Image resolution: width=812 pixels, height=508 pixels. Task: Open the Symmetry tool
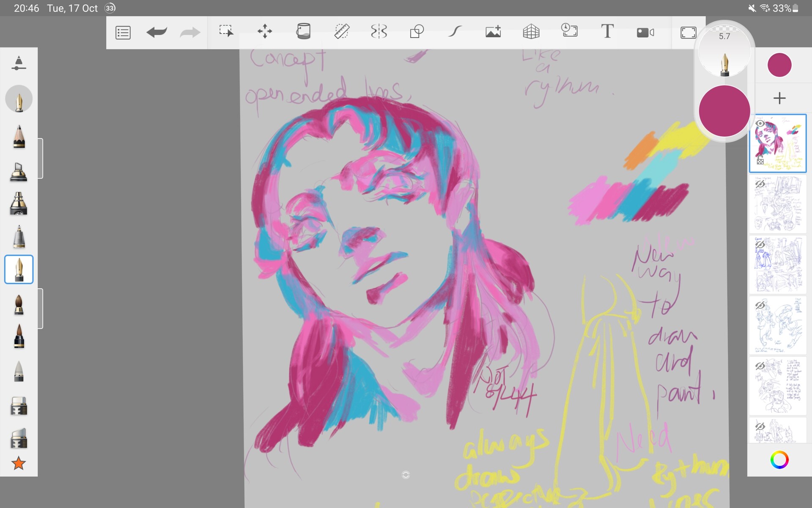point(379,31)
